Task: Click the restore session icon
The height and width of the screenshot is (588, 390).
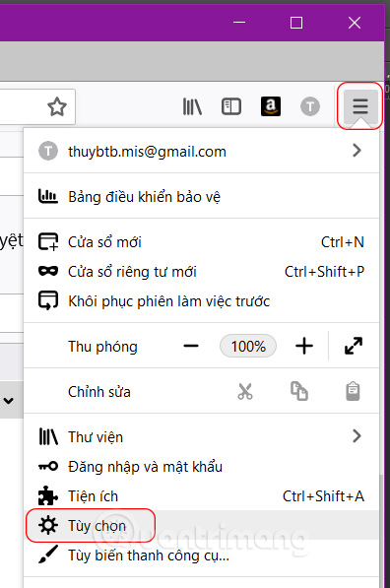Action: (48, 300)
